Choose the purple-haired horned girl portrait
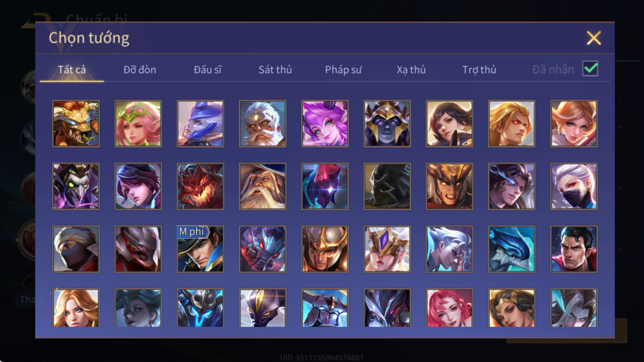The width and height of the screenshot is (644, 362). (x=325, y=124)
